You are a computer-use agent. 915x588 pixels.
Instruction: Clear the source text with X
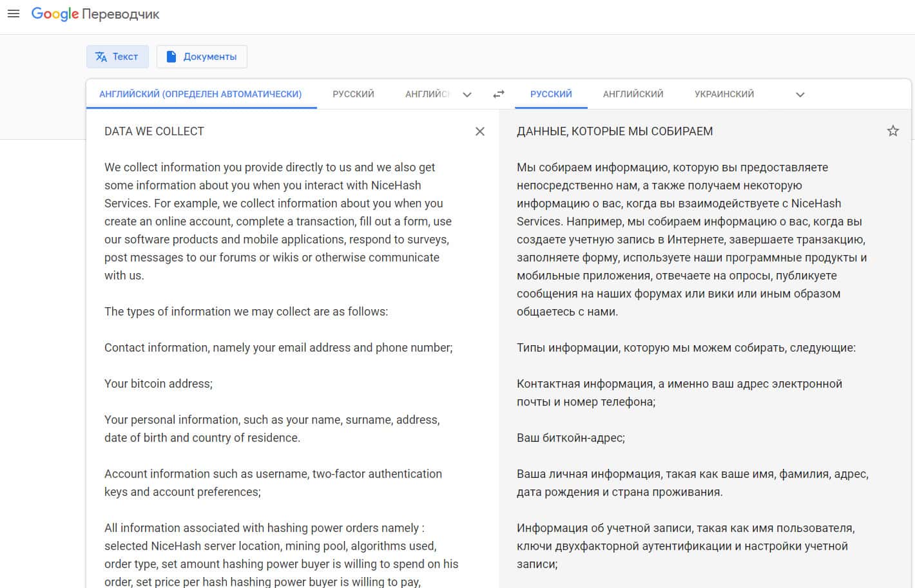[x=480, y=131]
